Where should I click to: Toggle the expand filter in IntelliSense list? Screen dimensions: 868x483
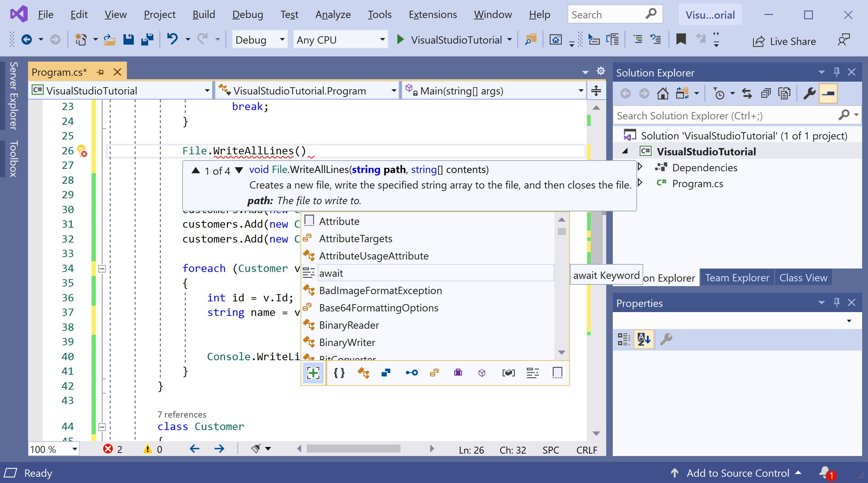click(x=313, y=373)
